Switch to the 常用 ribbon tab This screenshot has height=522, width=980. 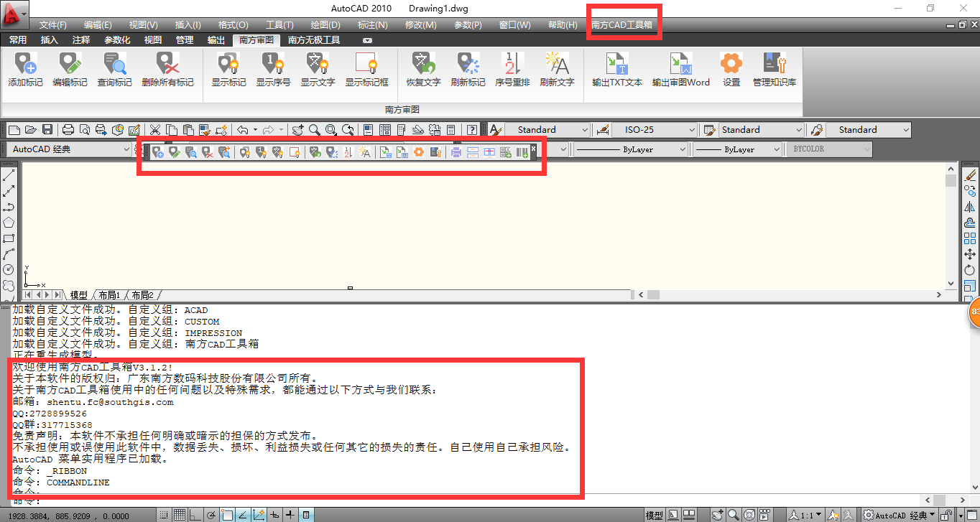(18, 40)
